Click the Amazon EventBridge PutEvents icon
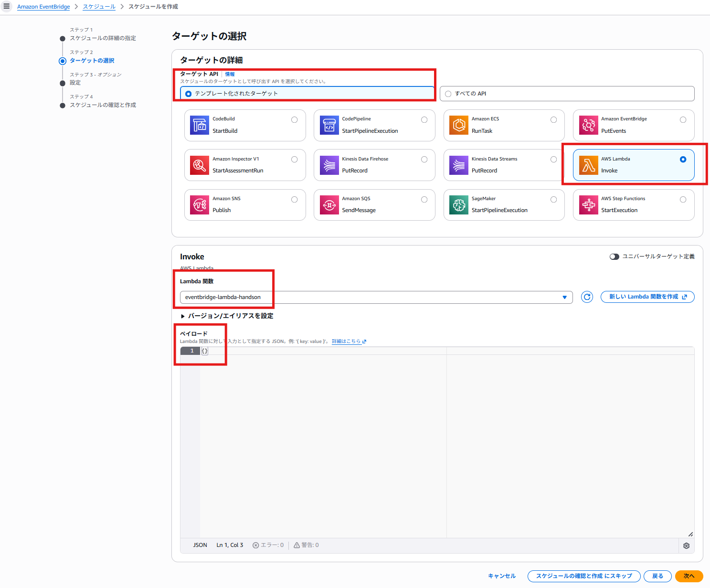 [588, 125]
